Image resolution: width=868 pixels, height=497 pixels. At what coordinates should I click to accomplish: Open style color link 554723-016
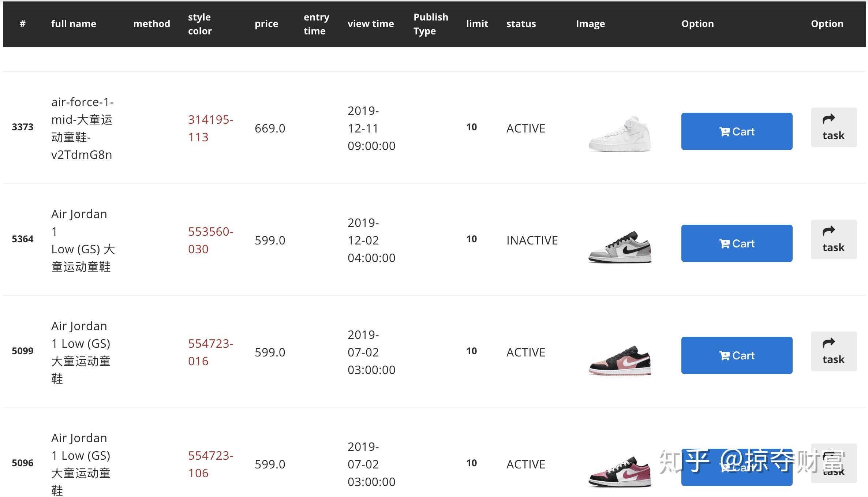(x=210, y=352)
